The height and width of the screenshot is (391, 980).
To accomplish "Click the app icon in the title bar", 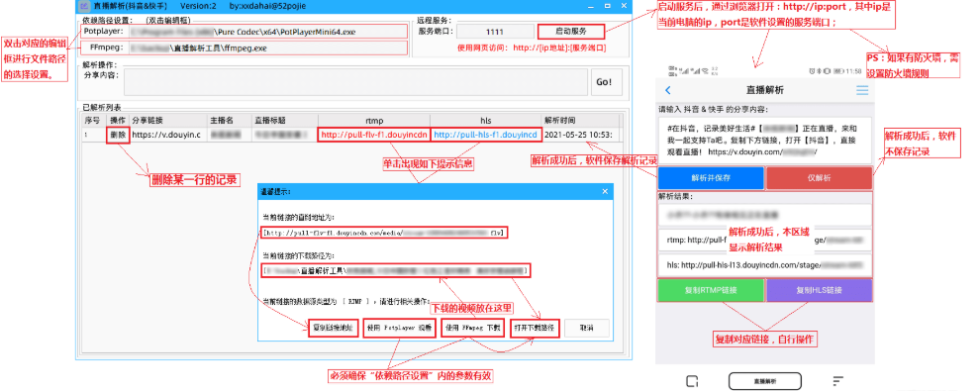I will (84, 6).
